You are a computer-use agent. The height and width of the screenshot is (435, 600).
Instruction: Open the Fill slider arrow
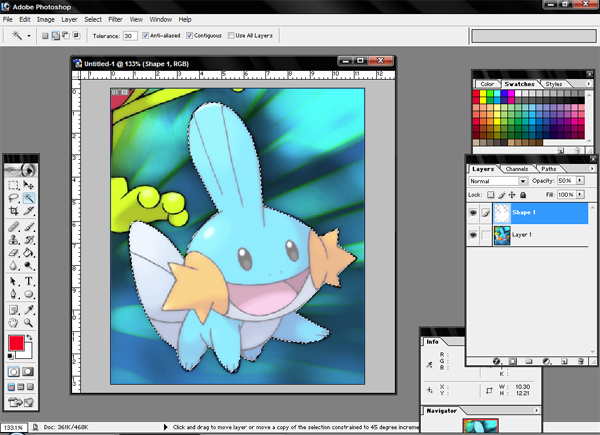click(580, 194)
